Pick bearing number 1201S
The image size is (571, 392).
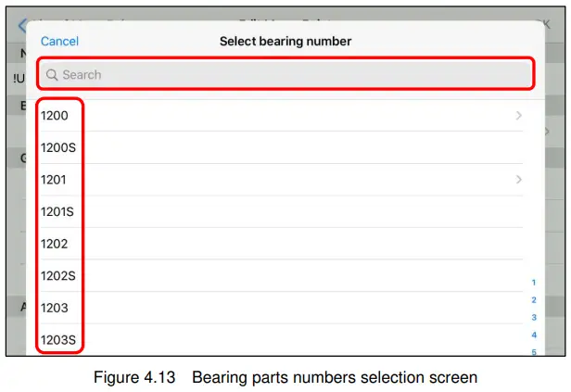pyautogui.click(x=57, y=211)
